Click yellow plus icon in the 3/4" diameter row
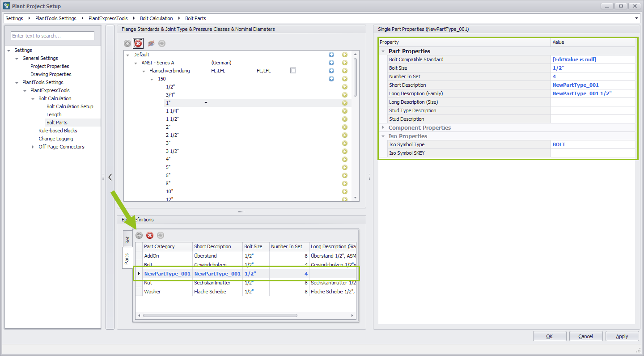This screenshot has width=644, height=356. pos(345,95)
